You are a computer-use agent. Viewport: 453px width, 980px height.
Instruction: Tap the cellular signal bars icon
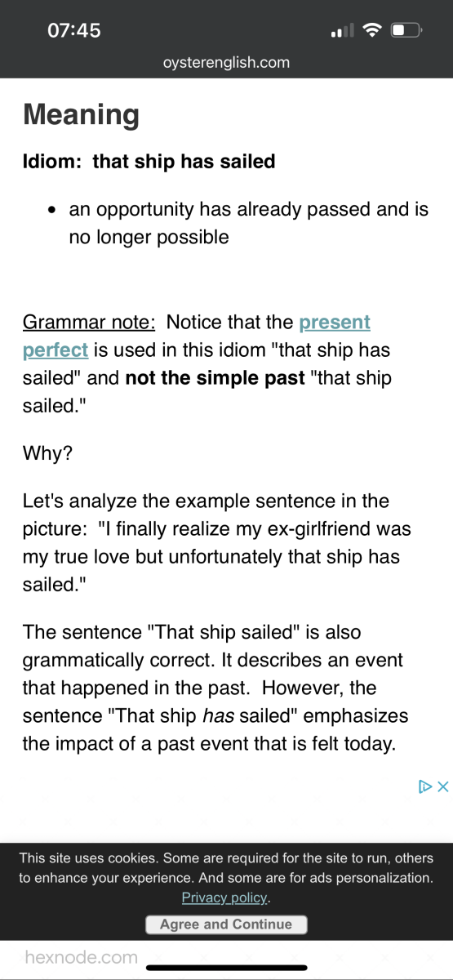coord(342,32)
